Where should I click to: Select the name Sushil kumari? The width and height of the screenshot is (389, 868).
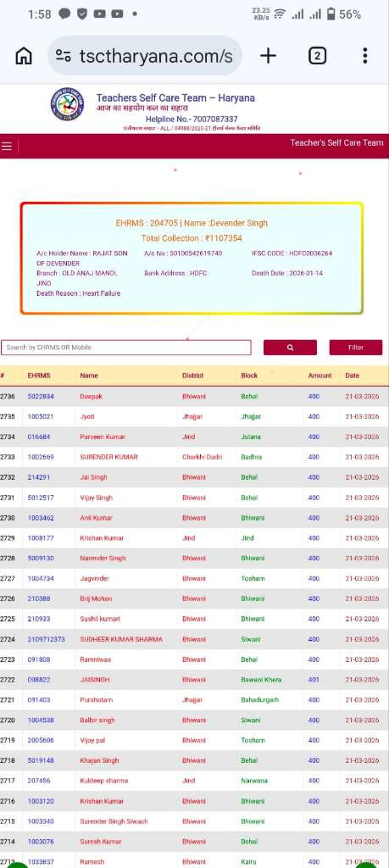[100, 619]
